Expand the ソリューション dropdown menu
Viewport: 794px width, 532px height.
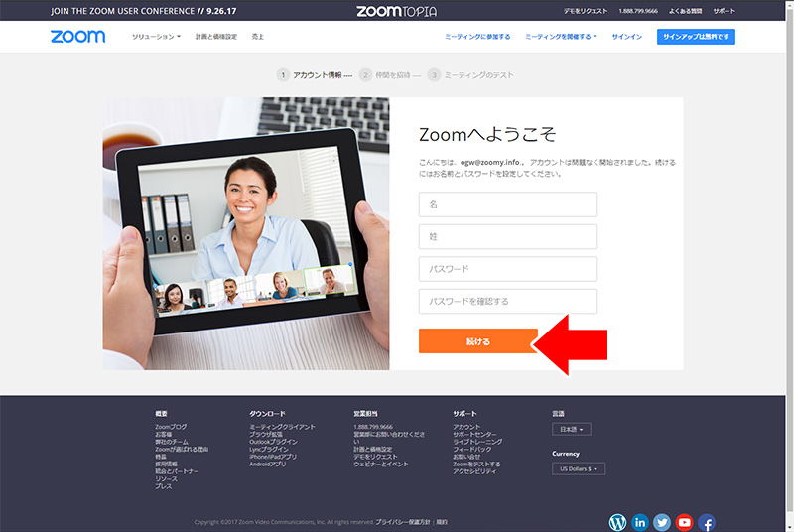coord(156,37)
